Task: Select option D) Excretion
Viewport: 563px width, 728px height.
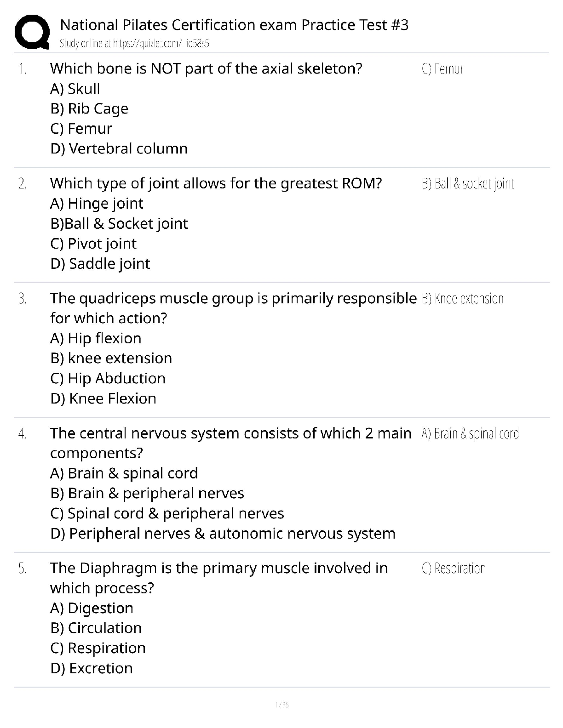Action: 92,668
